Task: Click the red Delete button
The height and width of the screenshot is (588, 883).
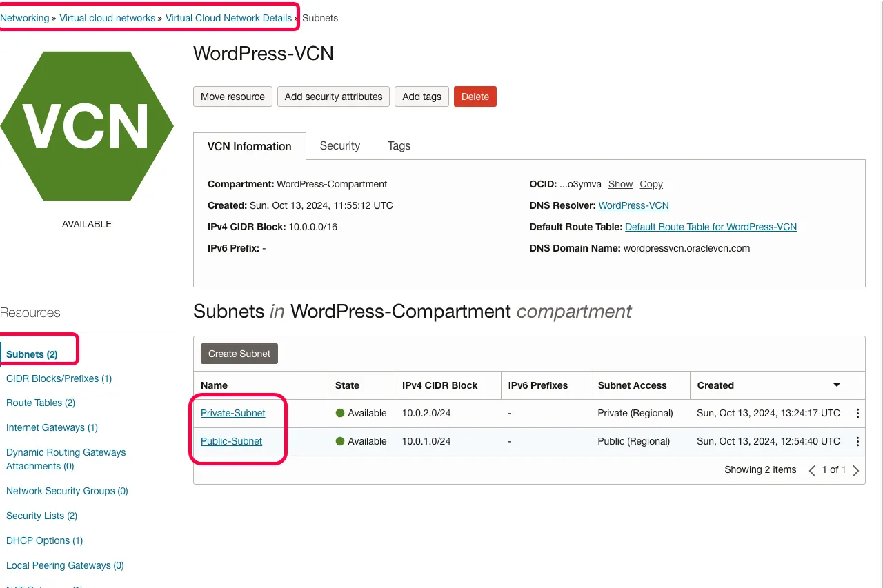Action: [x=475, y=97]
